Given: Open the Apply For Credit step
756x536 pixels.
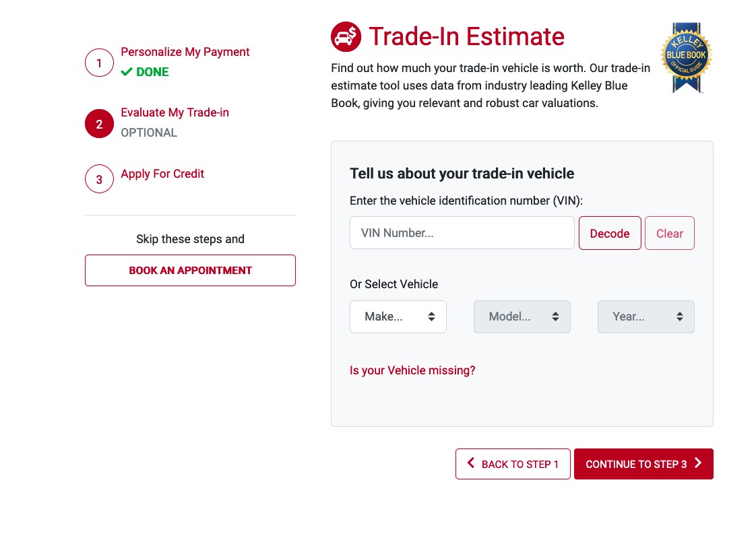Looking at the screenshot, I should click(162, 174).
